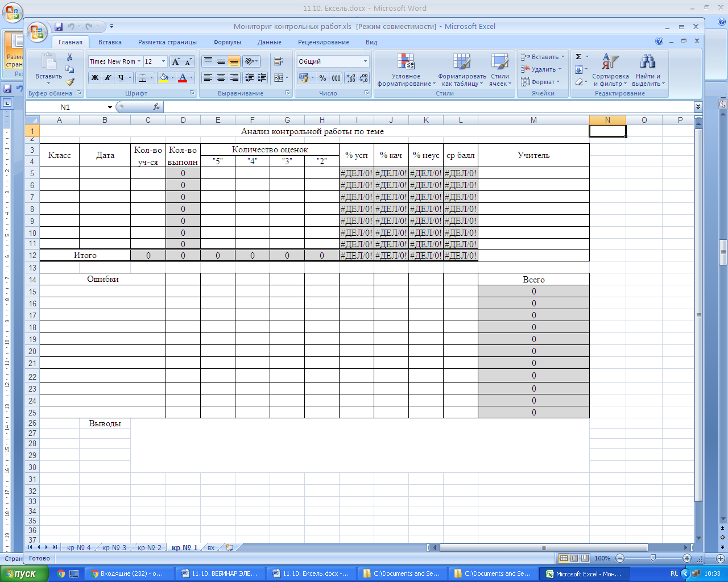Viewport: 728px width, 582px height.
Task: Click the Вставить cells button
Action: tap(543, 57)
